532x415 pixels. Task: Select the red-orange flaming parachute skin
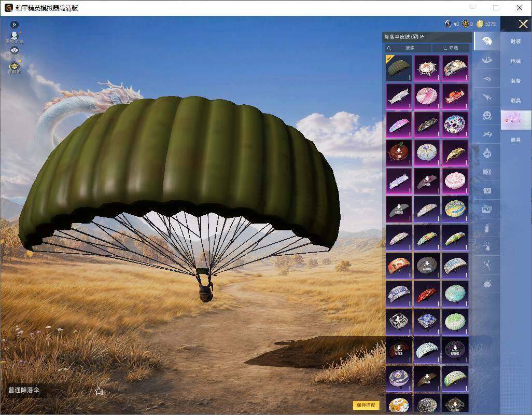455,96
